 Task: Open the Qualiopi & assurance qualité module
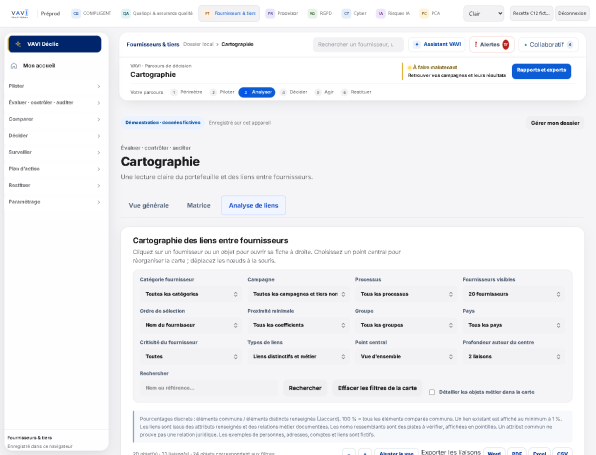157,13
